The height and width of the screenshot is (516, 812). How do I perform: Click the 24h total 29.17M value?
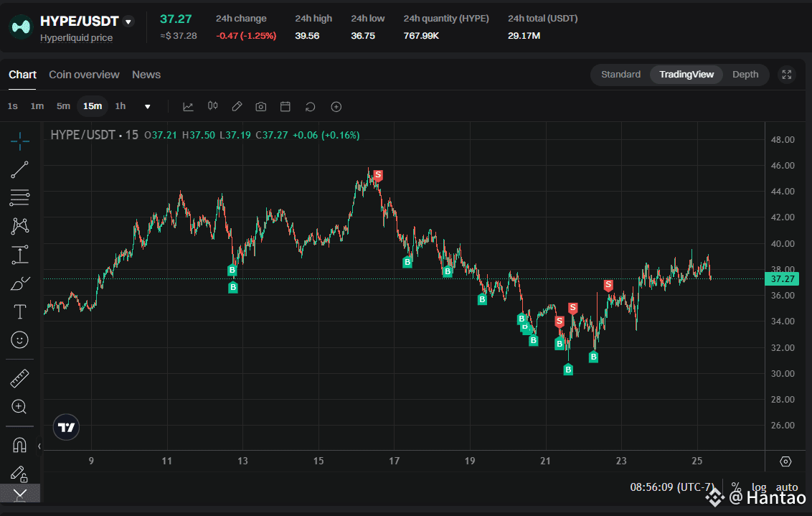tap(524, 36)
